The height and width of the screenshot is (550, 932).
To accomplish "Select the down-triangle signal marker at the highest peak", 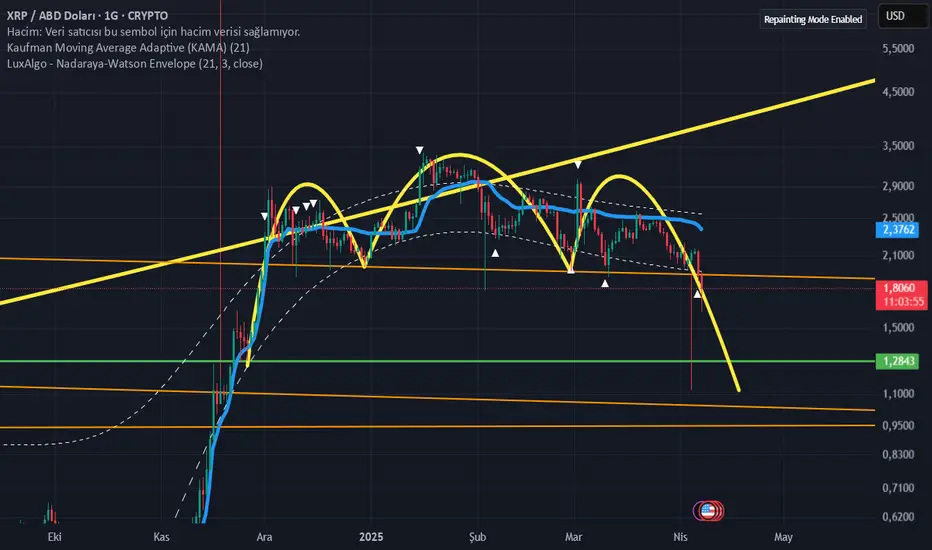I will point(420,150).
